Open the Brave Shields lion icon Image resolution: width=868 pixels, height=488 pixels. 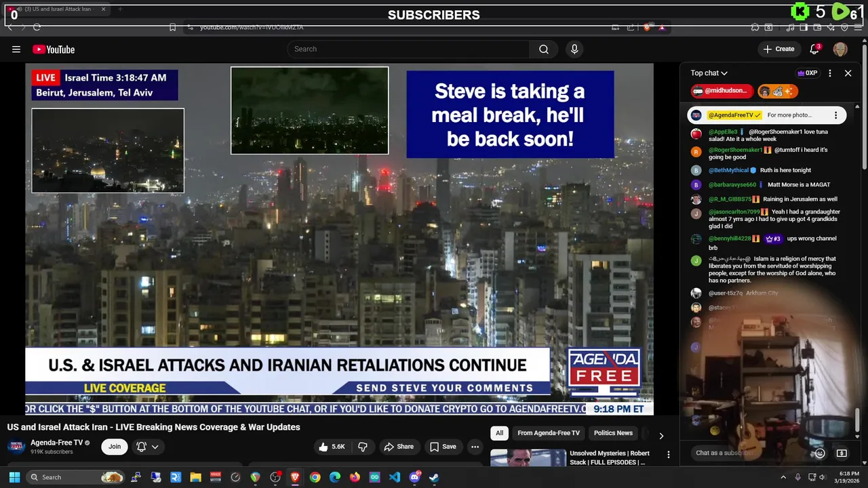(647, 27)
